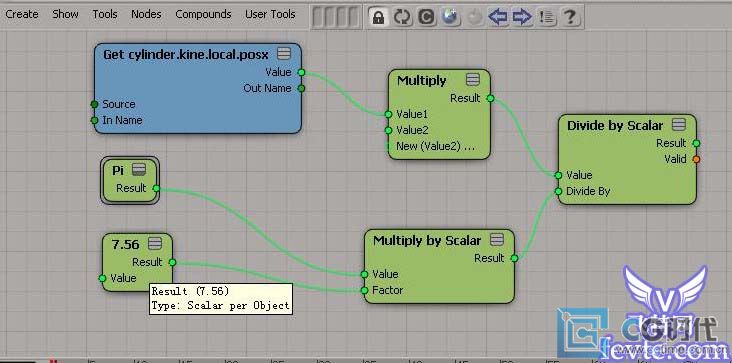This screenshot has width=732, height=363.
Task: Toggle the lock icon in the toolbar
Action: coord(379,17)
